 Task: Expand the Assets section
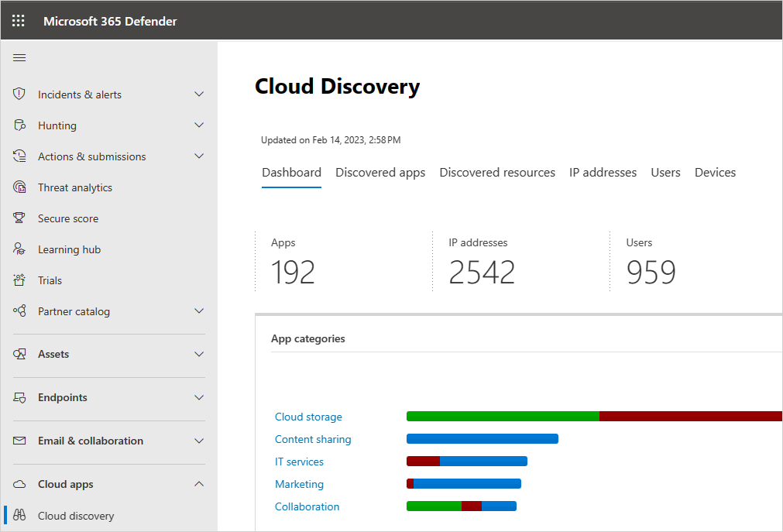[x=199, y=354]
